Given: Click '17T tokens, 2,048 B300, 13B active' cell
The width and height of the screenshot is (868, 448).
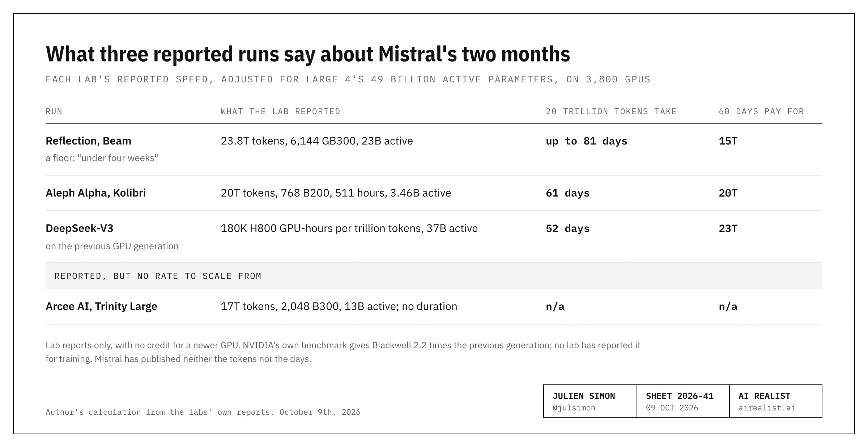Looking at the screenshot, I should 339,306.
